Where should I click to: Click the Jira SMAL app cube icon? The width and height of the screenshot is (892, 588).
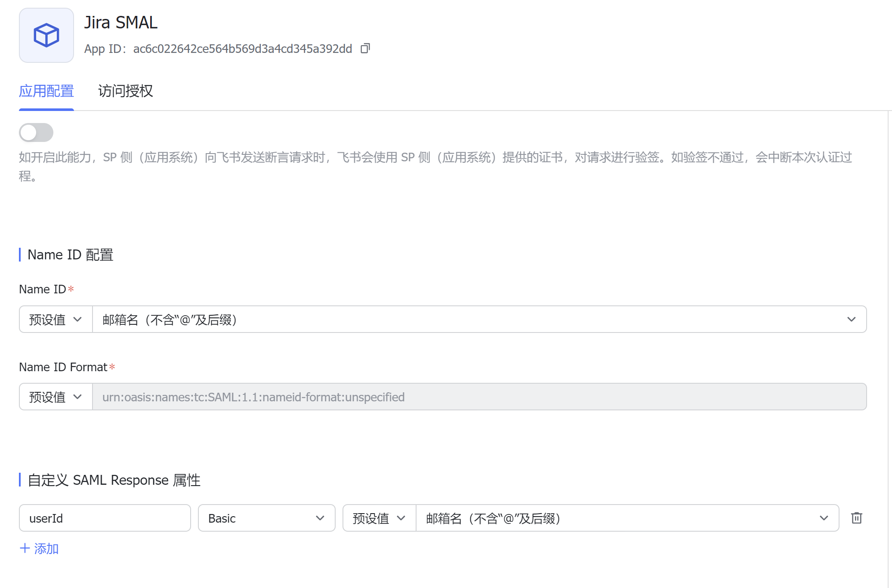(46, 35)
